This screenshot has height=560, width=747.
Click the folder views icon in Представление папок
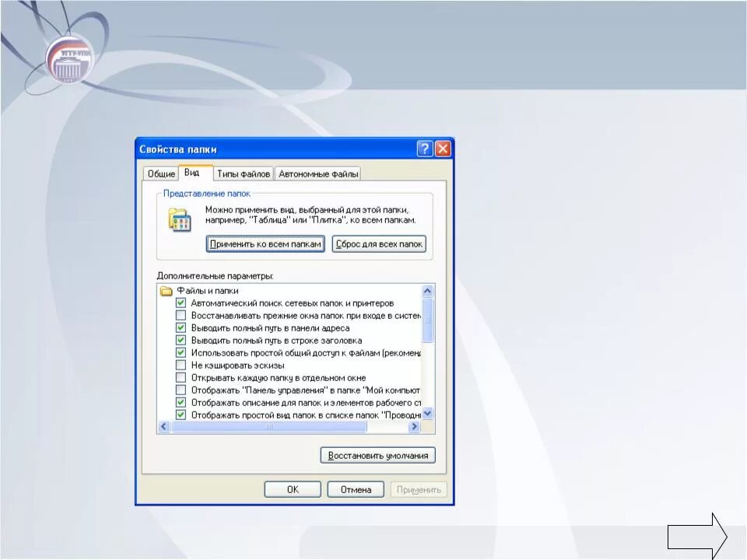click(x=179, y=219)
